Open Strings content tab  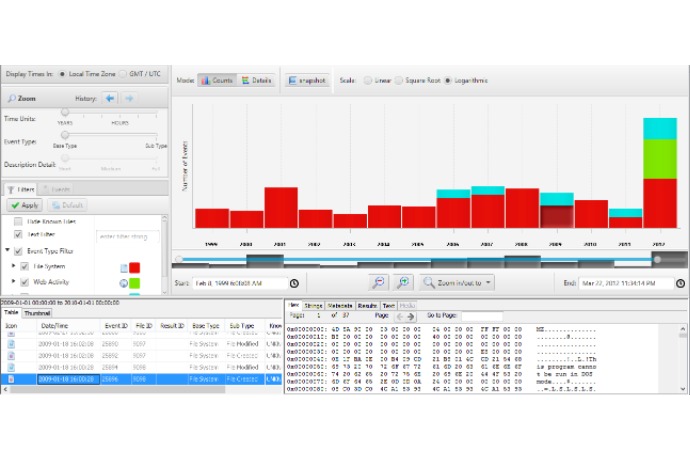pyautogui.click(x=313, y=305)
